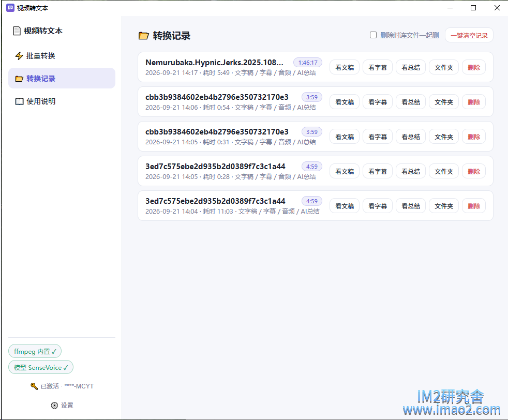Viewport: 508px width, 420px height.
Task: Click the 1:46:17 duration badge
Action: (308, 63)
